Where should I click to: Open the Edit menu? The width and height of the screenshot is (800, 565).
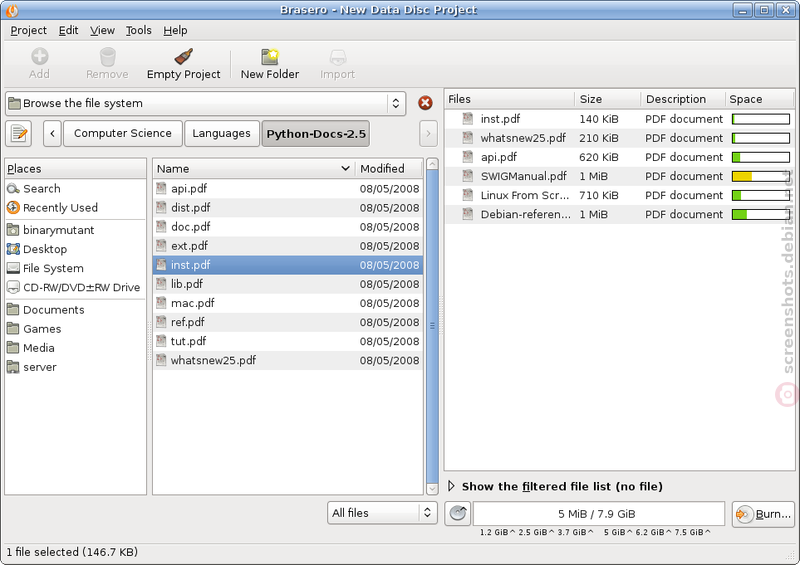(68, 31)
